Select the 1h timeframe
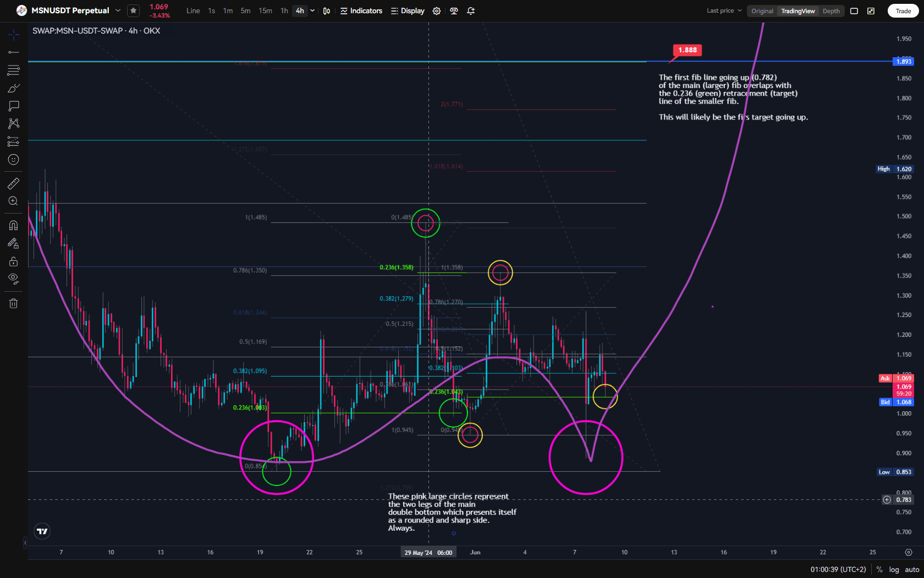924x578 pixels. click(x=284, y=11)
